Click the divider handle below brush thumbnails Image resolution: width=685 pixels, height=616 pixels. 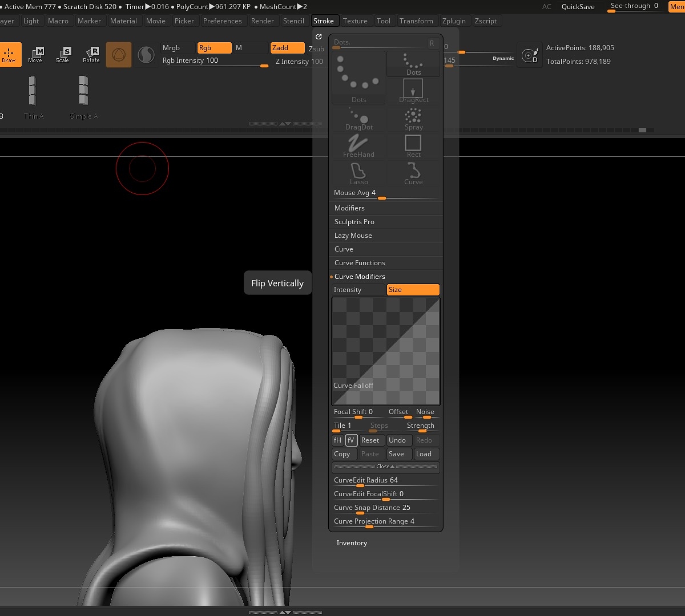point(285,124)
